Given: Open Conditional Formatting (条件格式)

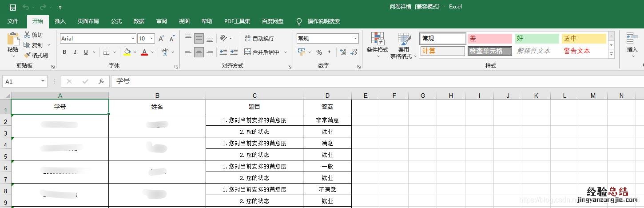Looking at the screenshot, I should tap(378, 45).
